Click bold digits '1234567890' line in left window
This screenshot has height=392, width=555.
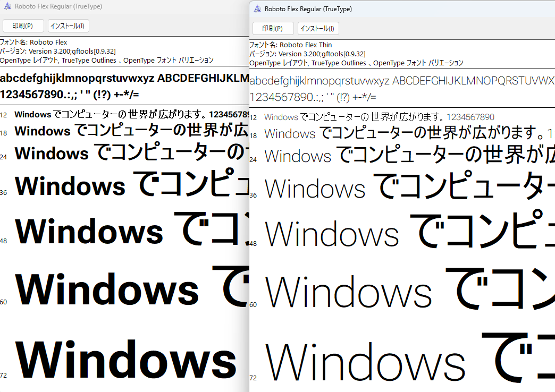pyautogui.click(x=69, y=95)
